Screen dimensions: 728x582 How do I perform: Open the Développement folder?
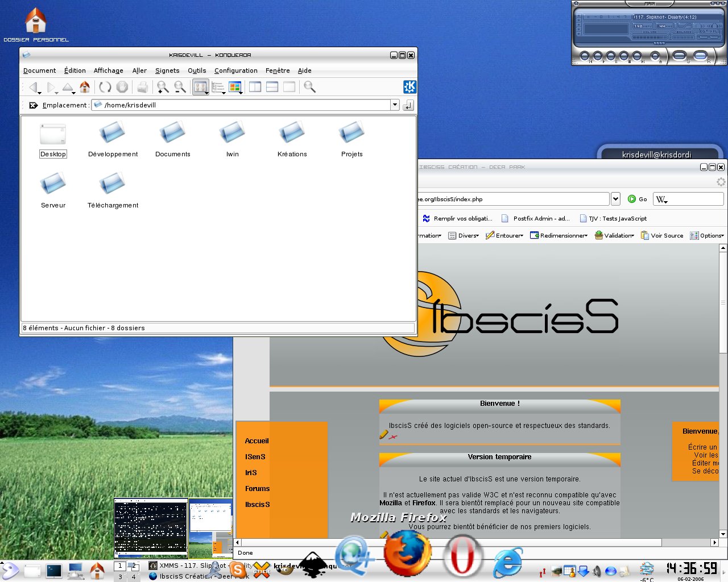click(x=113, y=140)
